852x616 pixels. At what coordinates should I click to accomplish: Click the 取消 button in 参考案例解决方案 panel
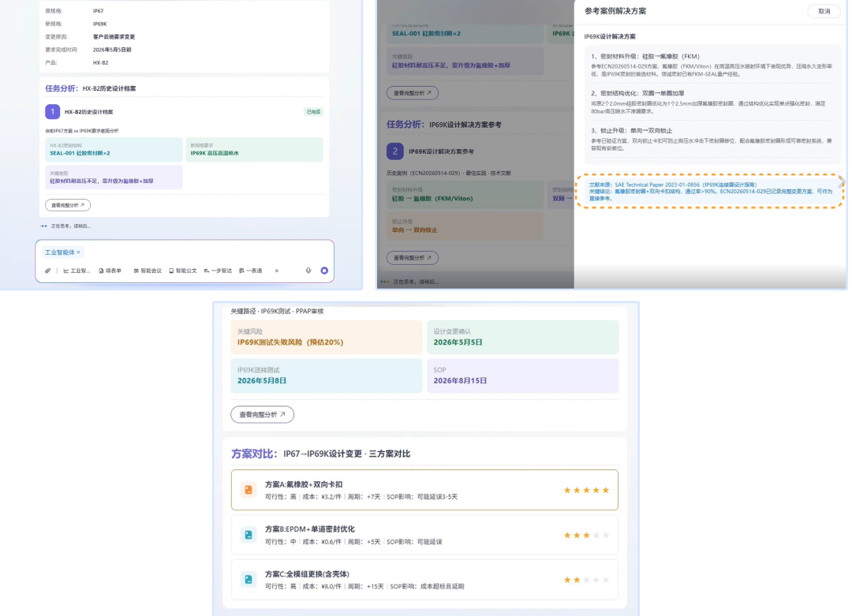coord(824,11)
